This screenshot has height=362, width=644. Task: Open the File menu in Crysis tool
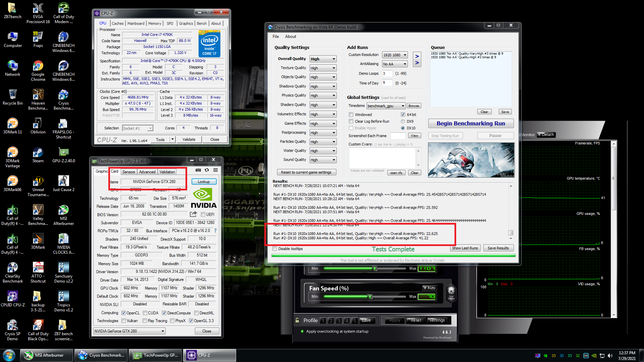click(x=276, y=37)
